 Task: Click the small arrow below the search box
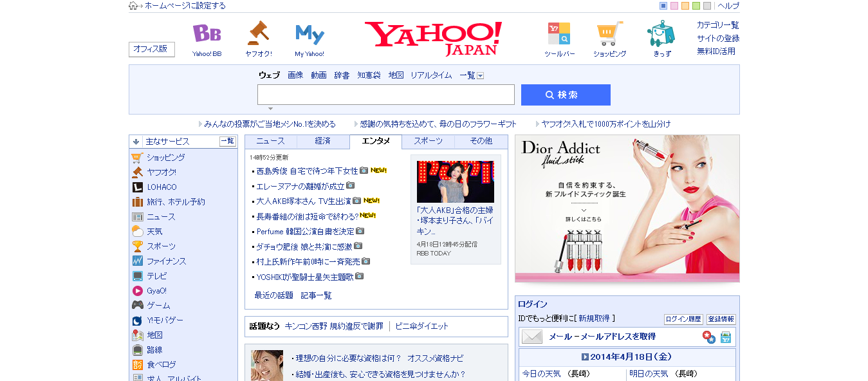[x=270, y=109]
